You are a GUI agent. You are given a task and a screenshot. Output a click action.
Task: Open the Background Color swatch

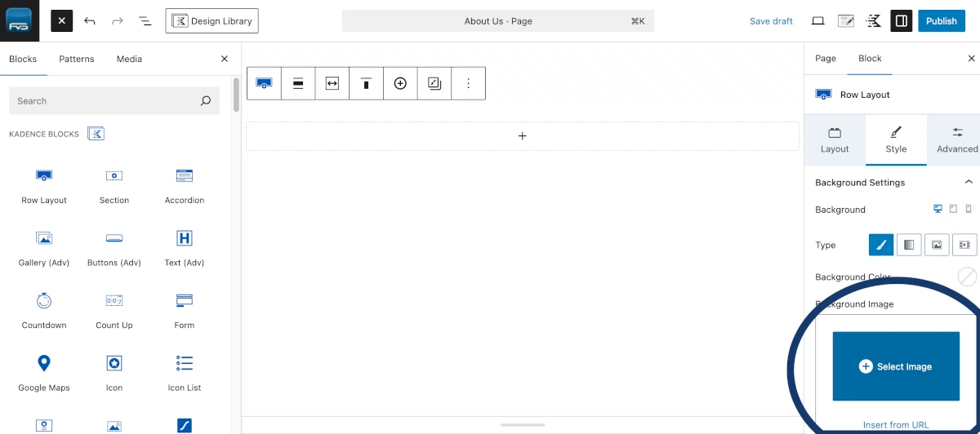coord(967,277)
